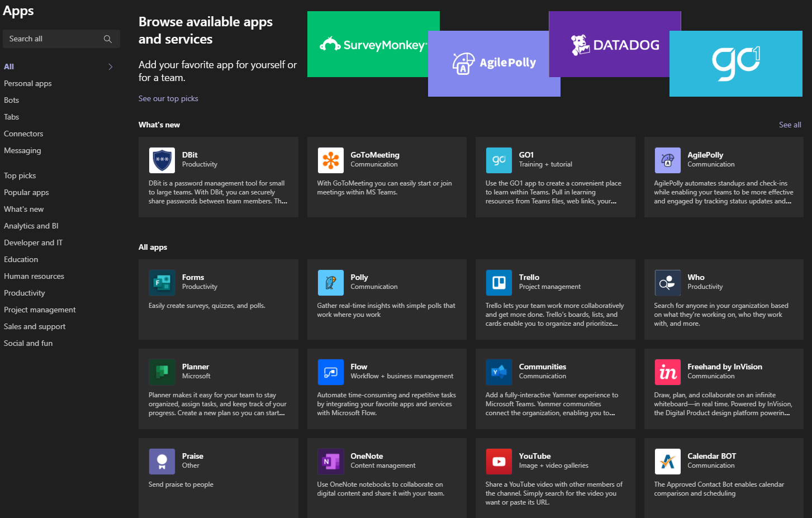Click the Communities card title

point(543,367)
